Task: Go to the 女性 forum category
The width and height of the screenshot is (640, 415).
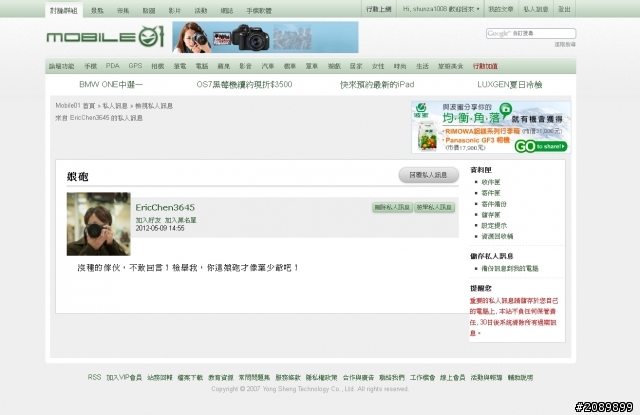Action: tap(378, 66)
